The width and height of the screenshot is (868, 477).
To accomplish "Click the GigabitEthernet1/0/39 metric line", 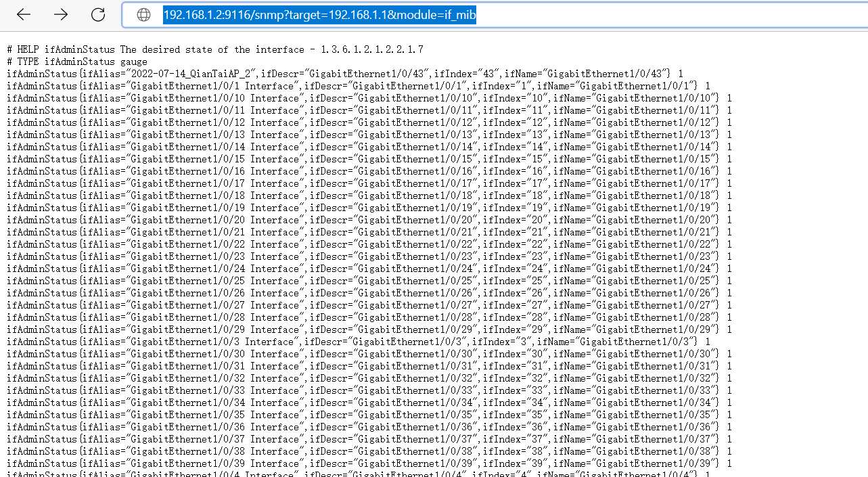I will pyautogui.click(x=369, y=463).
